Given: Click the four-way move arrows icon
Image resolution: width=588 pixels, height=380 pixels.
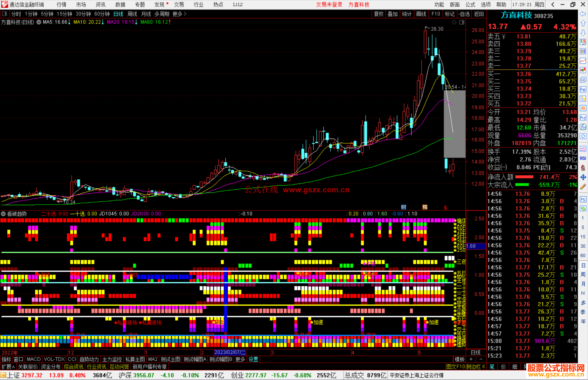Looking at the screenshot, I should point(583,177).
